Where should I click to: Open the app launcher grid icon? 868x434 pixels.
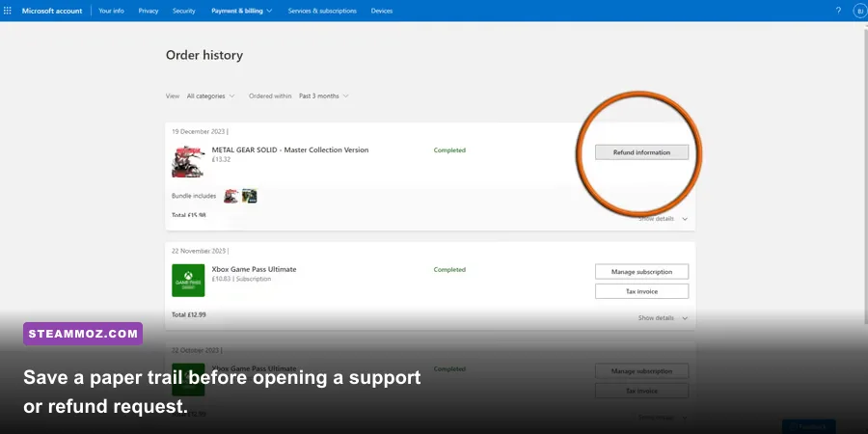click(x=7, y=11)
